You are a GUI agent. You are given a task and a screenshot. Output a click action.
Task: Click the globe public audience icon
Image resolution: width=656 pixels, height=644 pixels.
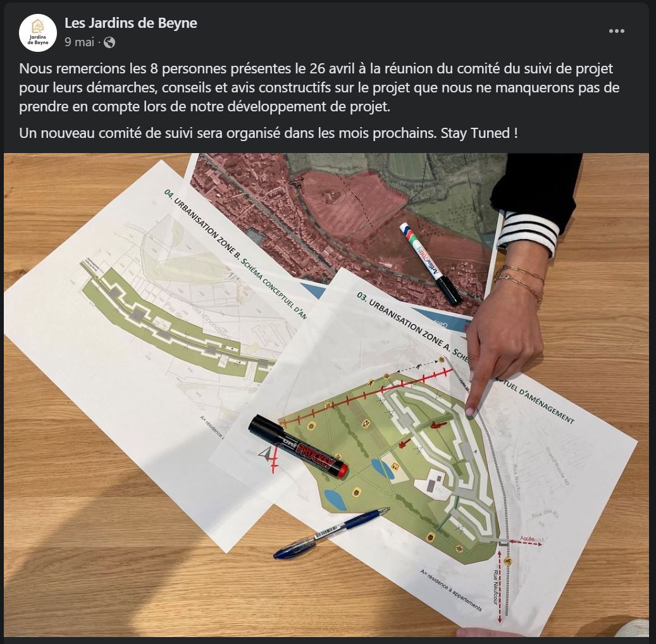pyautogui.click(x=109, y=42)
